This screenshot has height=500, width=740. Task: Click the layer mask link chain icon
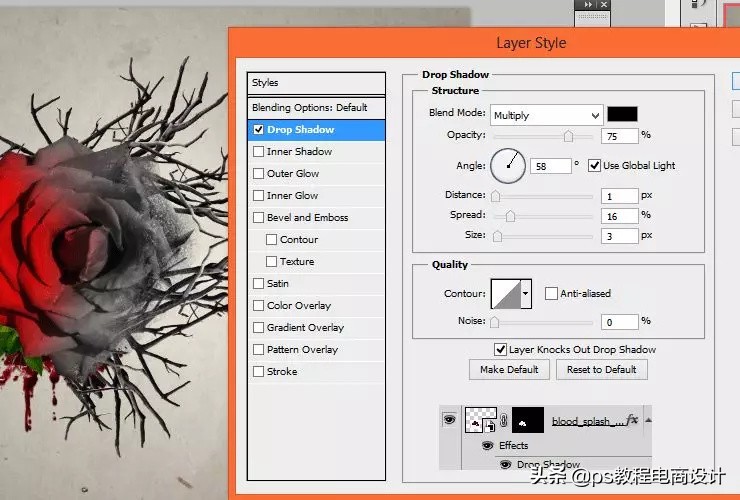[x=505, y=421]
